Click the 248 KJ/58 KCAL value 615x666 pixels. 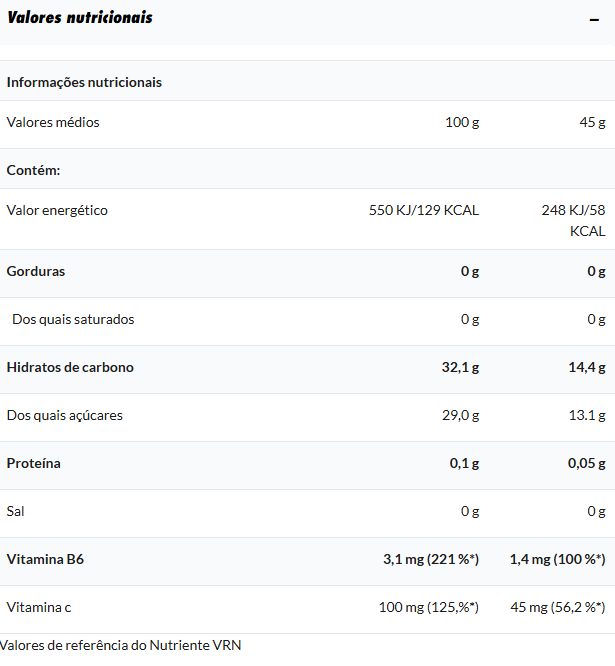573,220
